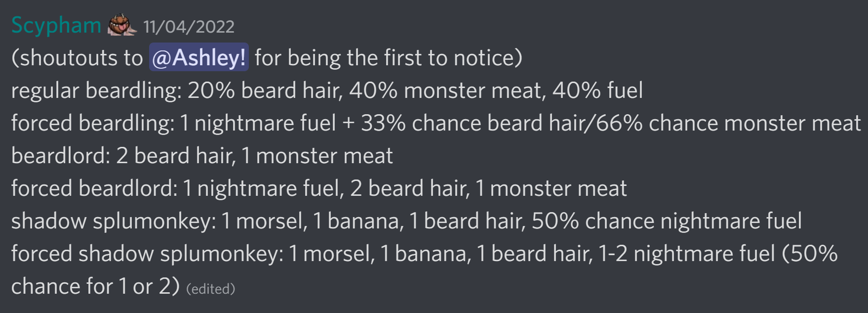Click the words "forced shadow splumonkey:"
This screenshot has width=868, height=313.
[x=147, y=254]
